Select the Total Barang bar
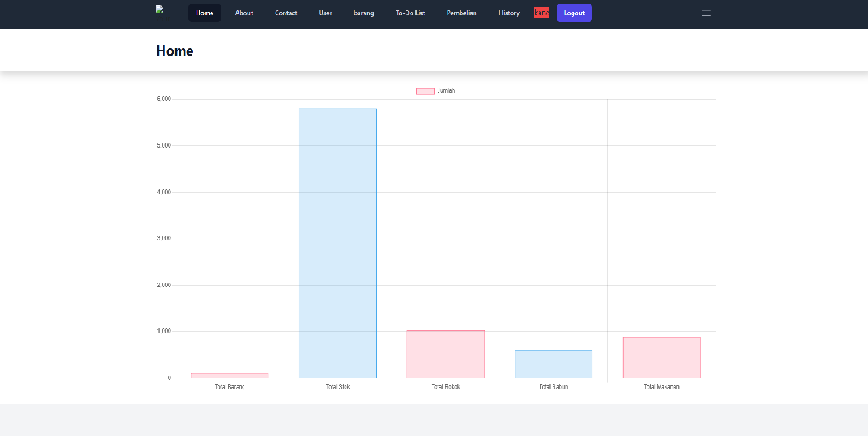868x436 pixels. pos(230,376)
